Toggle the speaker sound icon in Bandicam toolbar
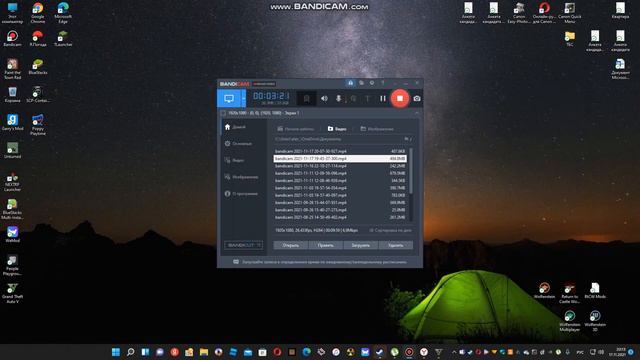 coord(324,98)
